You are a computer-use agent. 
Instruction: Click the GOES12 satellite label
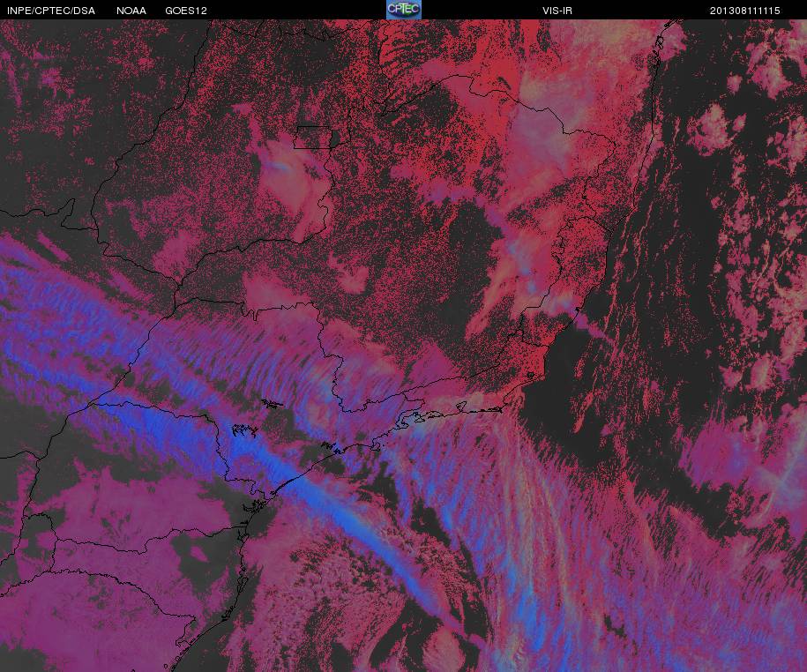pos(186,11)
